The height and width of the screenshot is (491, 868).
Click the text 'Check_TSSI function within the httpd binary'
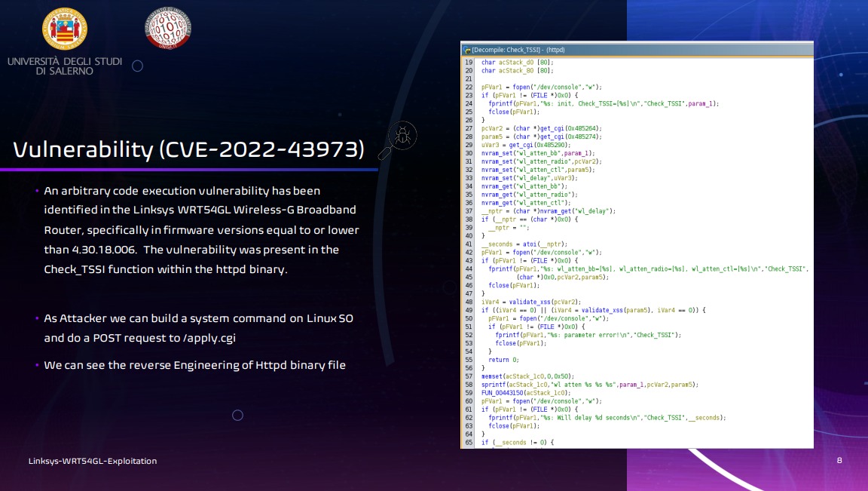pos(165,269)
